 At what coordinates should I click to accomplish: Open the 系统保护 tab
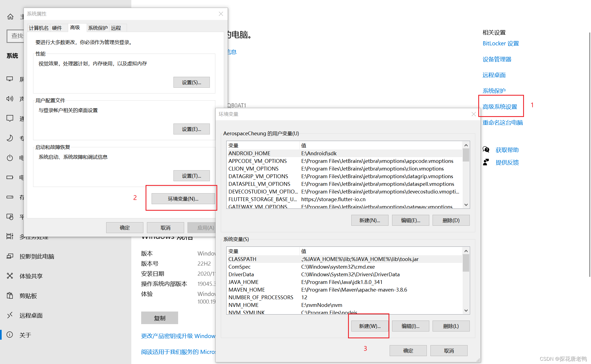coord(98,28)
